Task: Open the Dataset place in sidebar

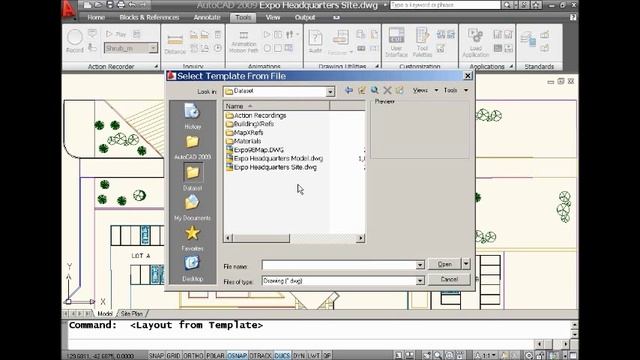Action: click(192, 178)
